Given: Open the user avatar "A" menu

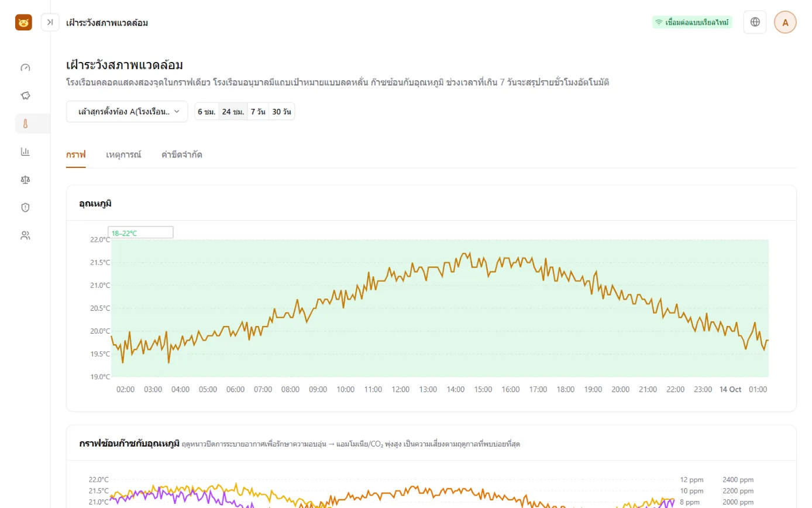Looking at the screenshot, I should [x=785, y=22].
